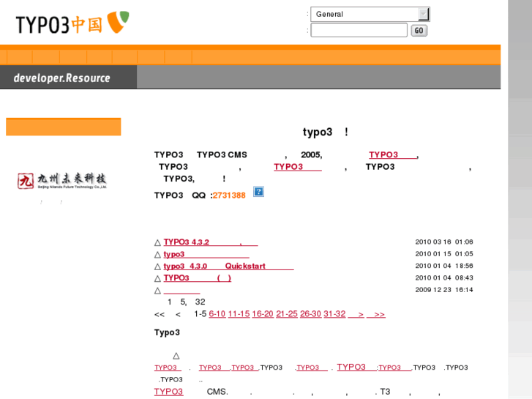Click the large TYPO3 tag link
The image size is (532, 399).
point(356,367)
